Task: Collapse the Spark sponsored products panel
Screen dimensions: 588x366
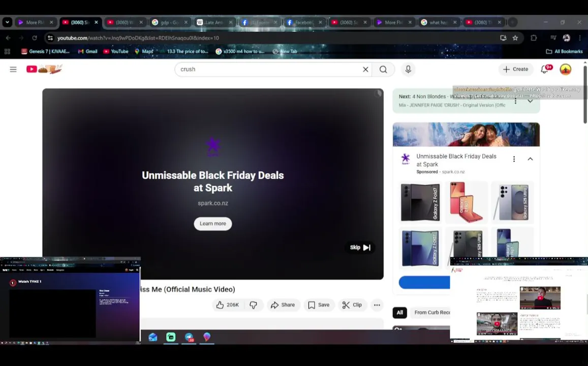Action: [x=530, y=159]
